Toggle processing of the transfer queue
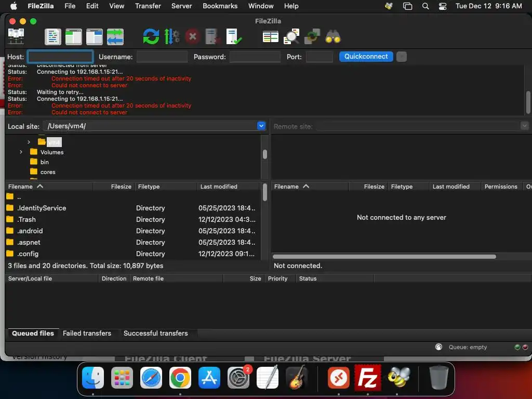The width and height of the screenshot is (532, 399). coord(171,37)
